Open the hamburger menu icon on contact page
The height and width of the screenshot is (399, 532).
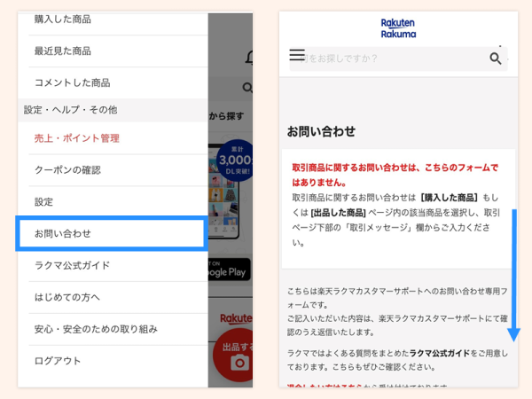click(x=297, y=55)
